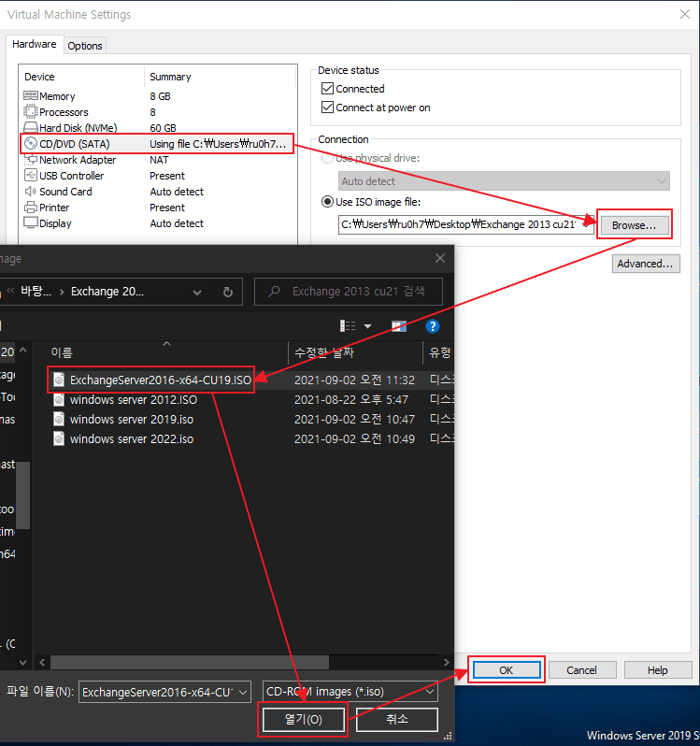Click the 바탕... breadcrumb folder
This screenshot has height=746, width=700.
pyautogui.click(x=36, y=291)
